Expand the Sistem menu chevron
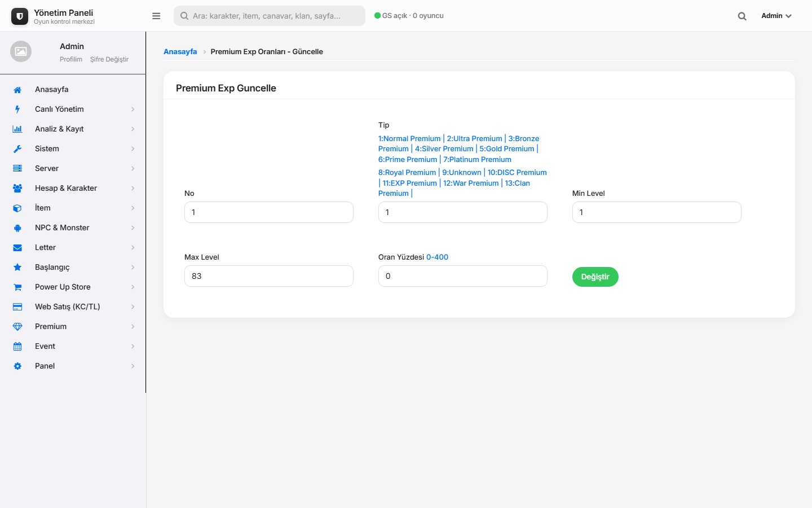812x508 pixels. (133, 149)
